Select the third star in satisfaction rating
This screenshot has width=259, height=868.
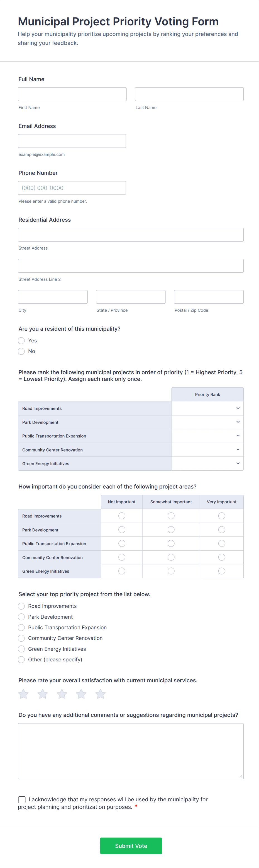[x=62, y=694]
